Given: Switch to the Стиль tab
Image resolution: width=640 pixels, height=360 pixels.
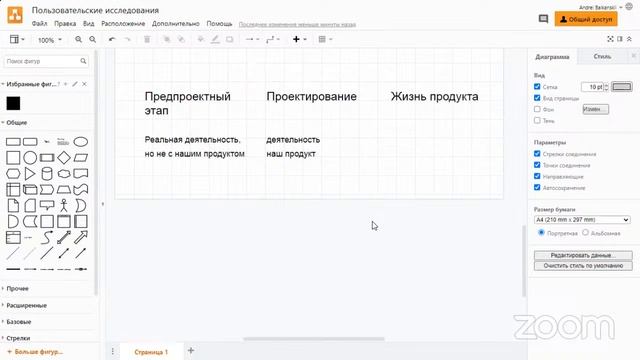Looking at the screenshot, I should coord(602,56).
